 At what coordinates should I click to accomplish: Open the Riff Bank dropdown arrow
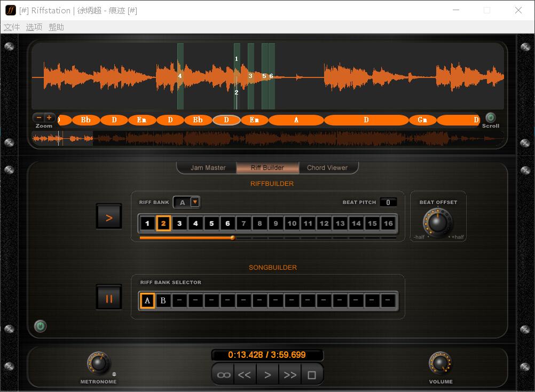[x=195, y=202]
